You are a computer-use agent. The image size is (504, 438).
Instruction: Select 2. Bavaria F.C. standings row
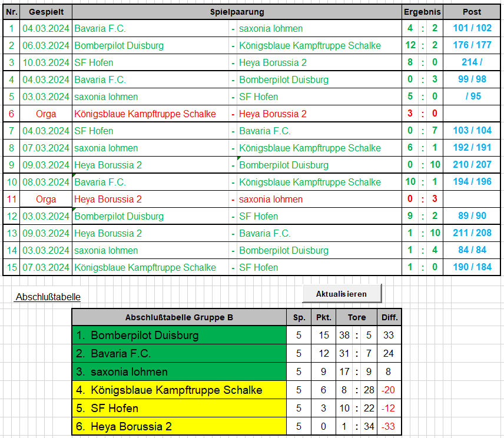[179, 353]
